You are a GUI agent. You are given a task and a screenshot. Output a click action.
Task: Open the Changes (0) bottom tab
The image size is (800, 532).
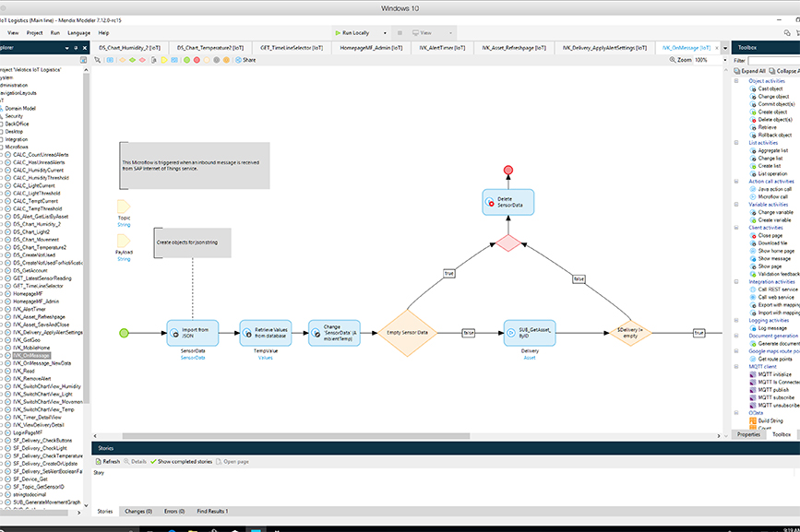[x=138, y=511]
